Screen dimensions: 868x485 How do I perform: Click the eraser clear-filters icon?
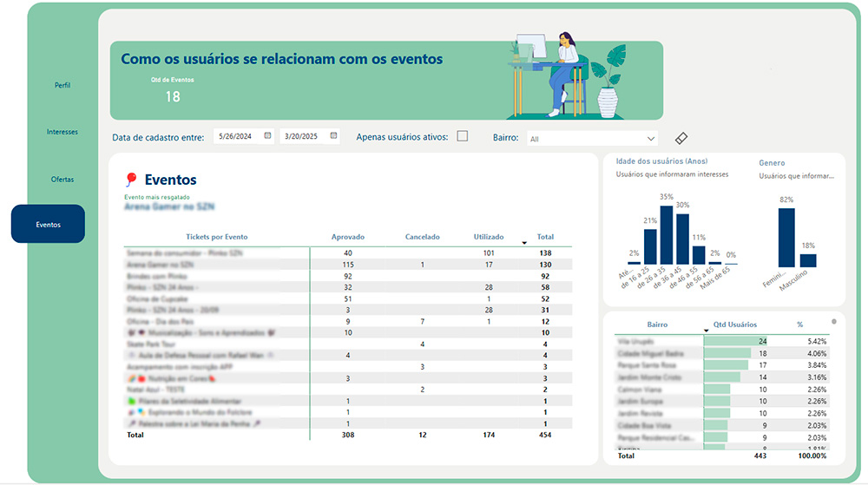(681, 138)
